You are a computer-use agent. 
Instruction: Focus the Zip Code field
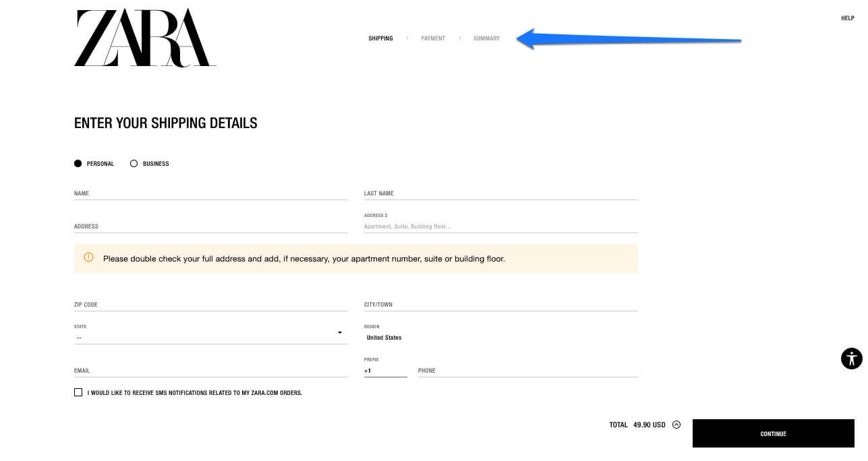[x=211, y=305]
